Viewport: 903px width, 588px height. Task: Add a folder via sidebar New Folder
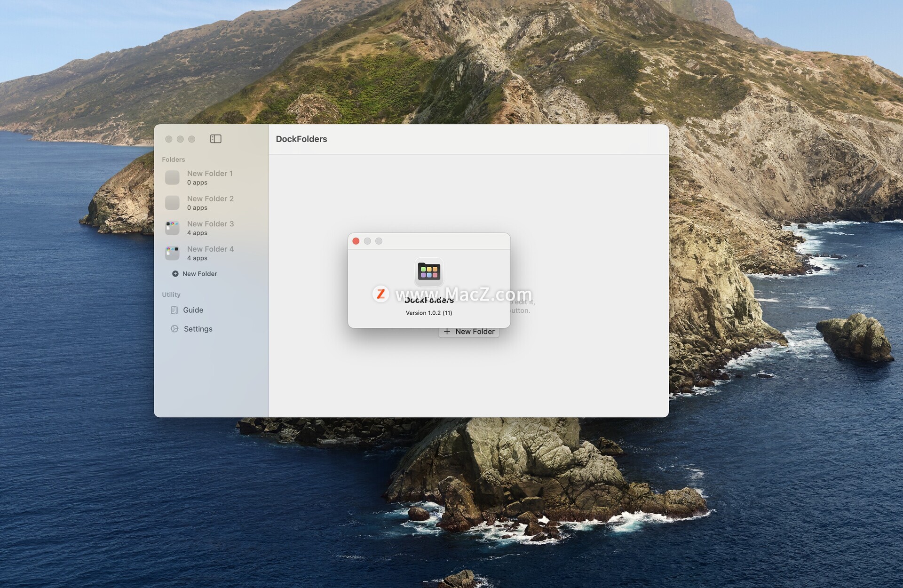click(x=195, y=274)
